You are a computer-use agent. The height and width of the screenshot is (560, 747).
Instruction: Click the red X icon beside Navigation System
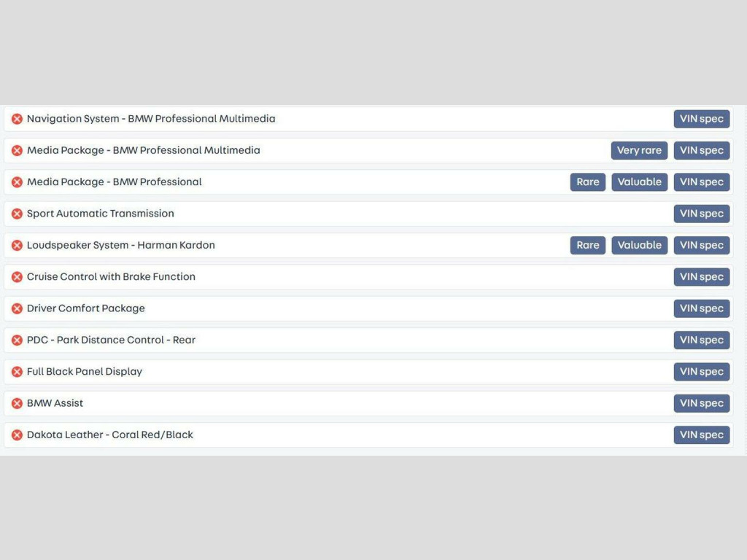point(17,119)
